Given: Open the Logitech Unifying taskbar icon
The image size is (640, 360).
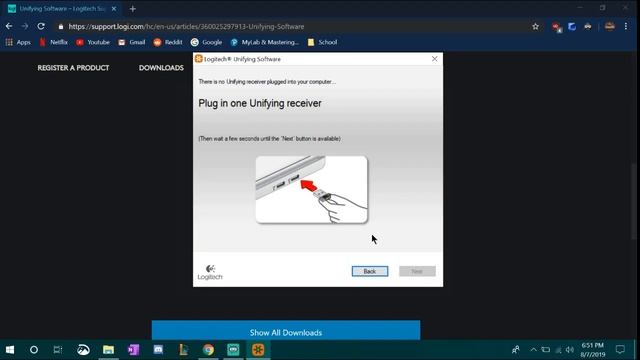Looking at the screenshot, I should [x=258, y=349].
